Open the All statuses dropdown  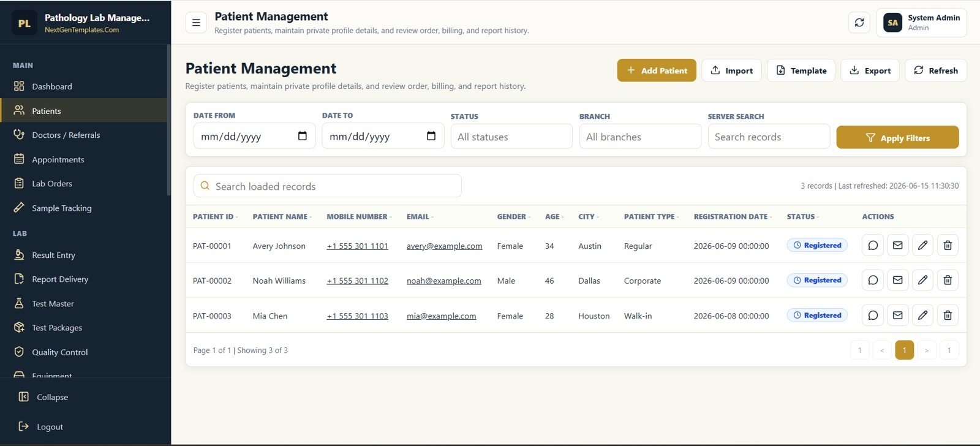[x=511, y=137]
